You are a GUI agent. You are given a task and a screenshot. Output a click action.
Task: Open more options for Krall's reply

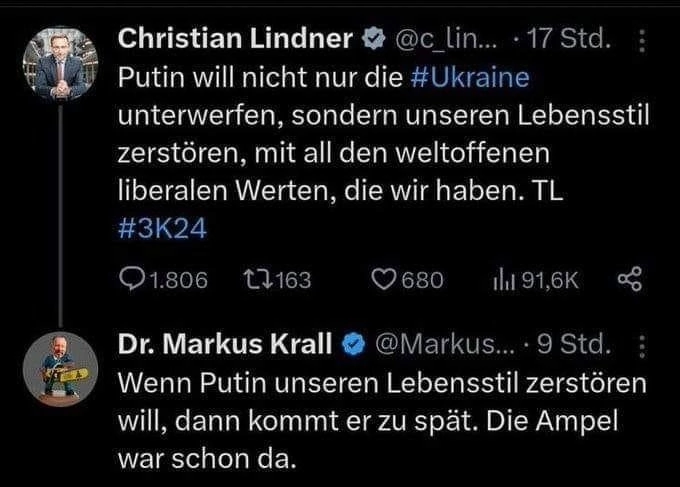click(x=643, y=345)
